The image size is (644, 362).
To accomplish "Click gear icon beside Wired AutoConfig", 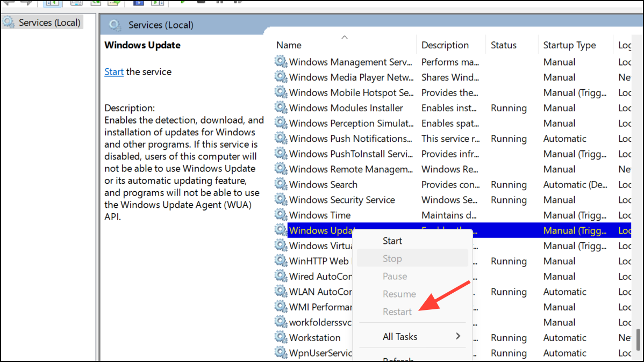I will [281, 276].
